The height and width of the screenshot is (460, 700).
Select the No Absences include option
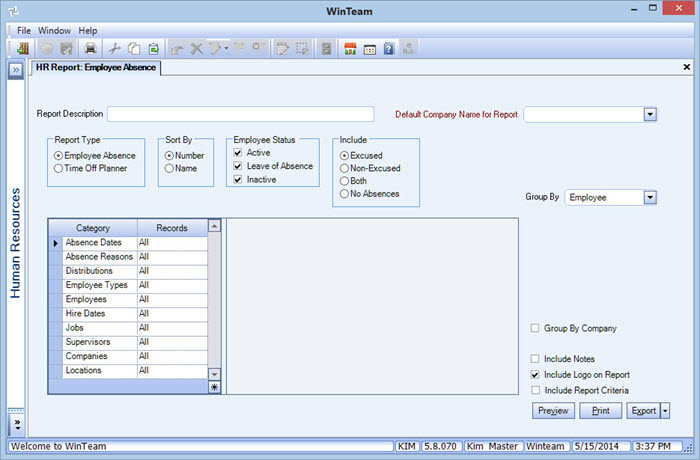(370, 194)
